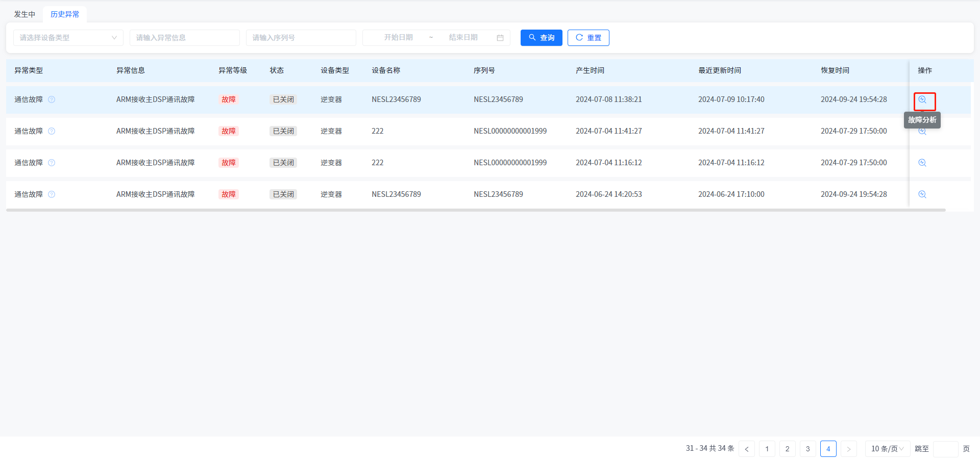The width and height of the screenshot is (980, 461).
Task: Click the calendar icon in date range
Action: tap(500, 38)
